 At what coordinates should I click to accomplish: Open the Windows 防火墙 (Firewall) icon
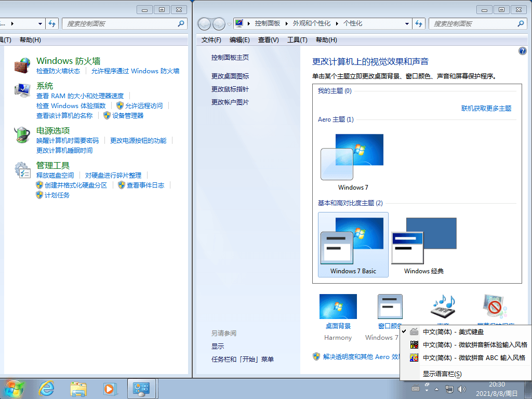22,65
